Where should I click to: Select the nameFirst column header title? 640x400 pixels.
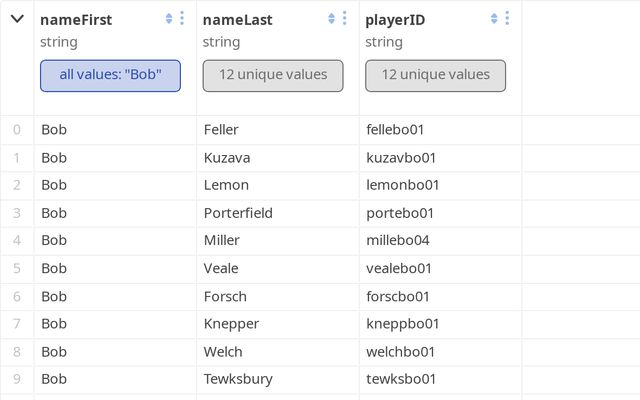[76, 19]
